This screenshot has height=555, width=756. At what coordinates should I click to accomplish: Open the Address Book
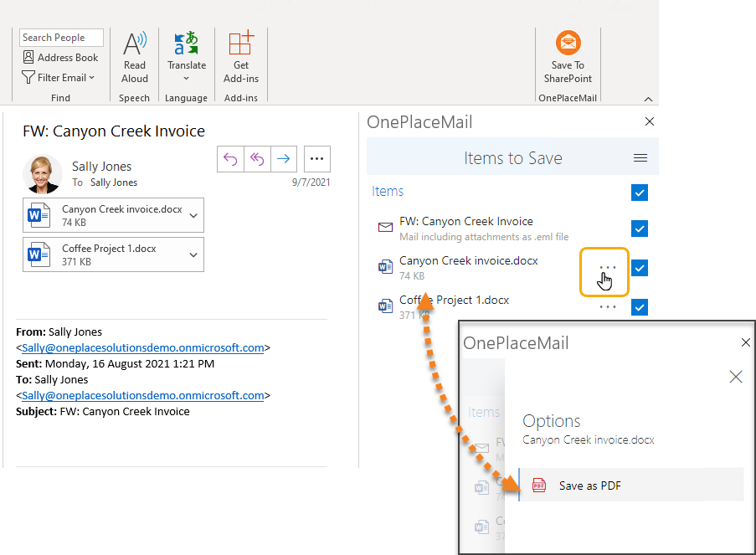pyautogui.click(x=60, y=58)
